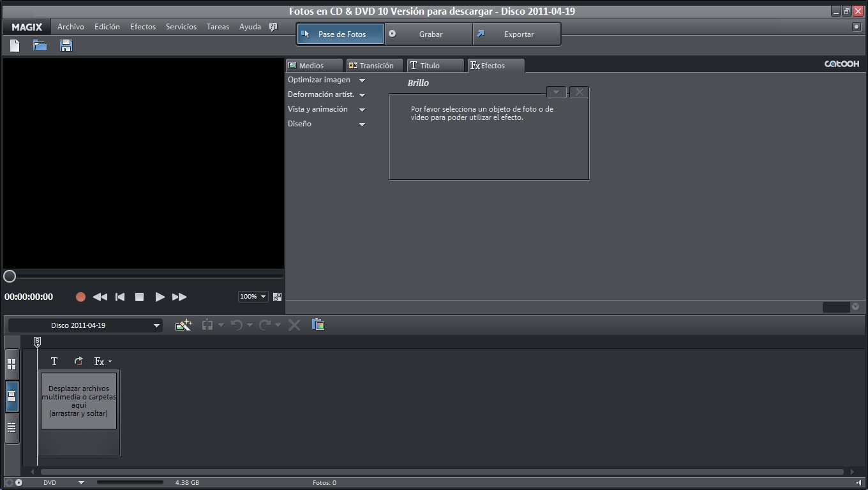The width and height of the screenshot is (868, 490).
Task: Click the empty storyboard drop slot
Action: pyautogui.click(x=79, y=401)
